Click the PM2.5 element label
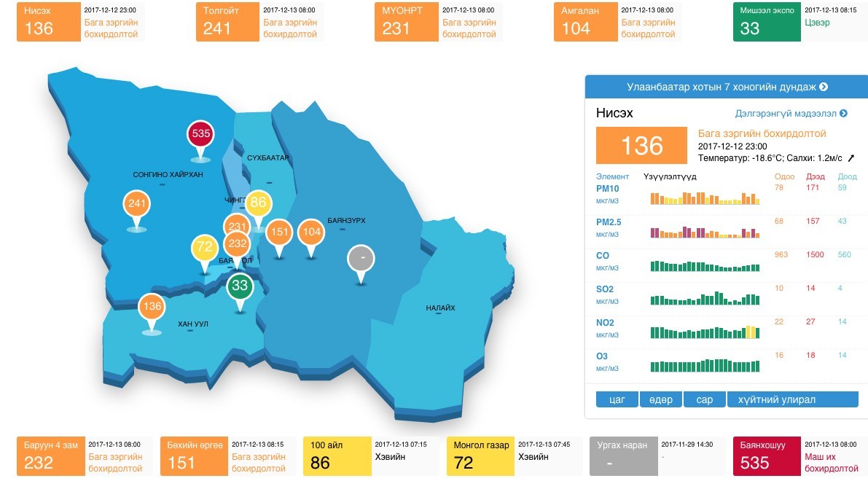Screen dimensions: 868x481 (x=608, y=222)
